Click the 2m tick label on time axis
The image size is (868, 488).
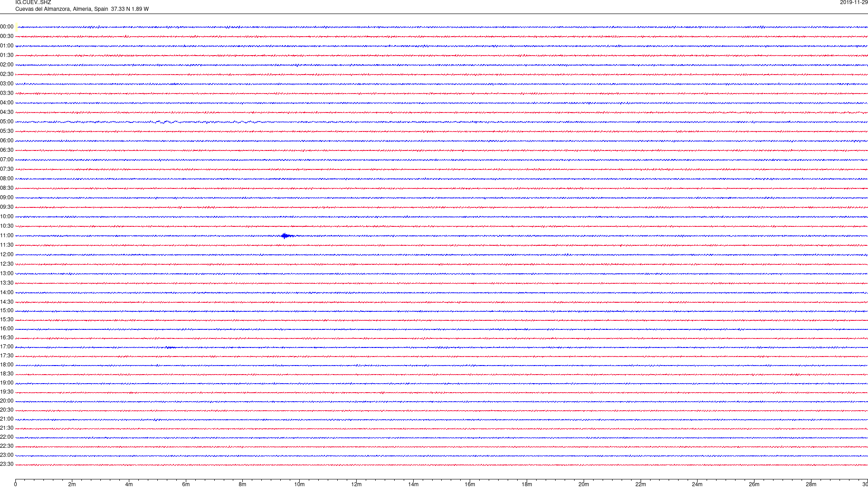click(72, 484)
